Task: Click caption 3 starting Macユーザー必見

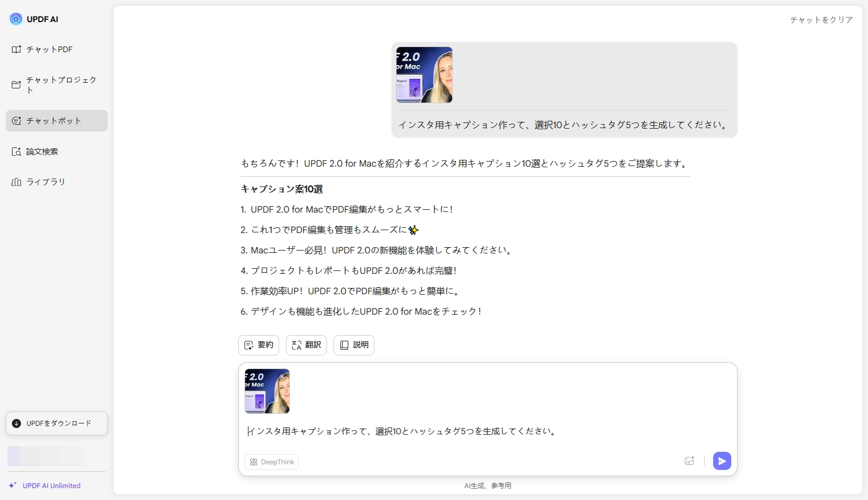Action: [x=377, y=250]
